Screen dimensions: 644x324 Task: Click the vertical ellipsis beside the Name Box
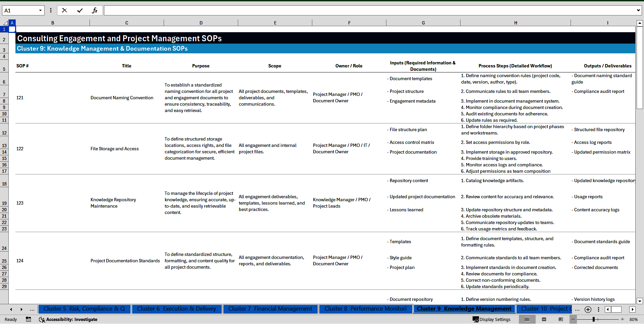(x=51, y=10)
